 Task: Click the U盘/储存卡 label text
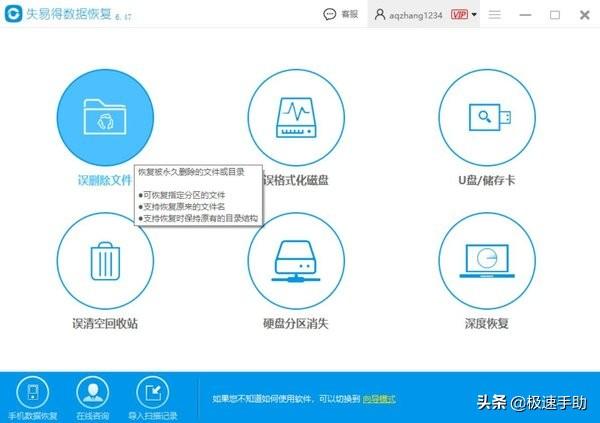(x=487, y=180)
